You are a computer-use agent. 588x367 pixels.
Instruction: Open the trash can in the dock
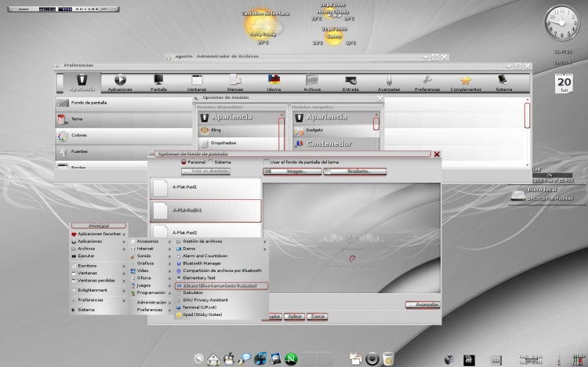point(388,359)
